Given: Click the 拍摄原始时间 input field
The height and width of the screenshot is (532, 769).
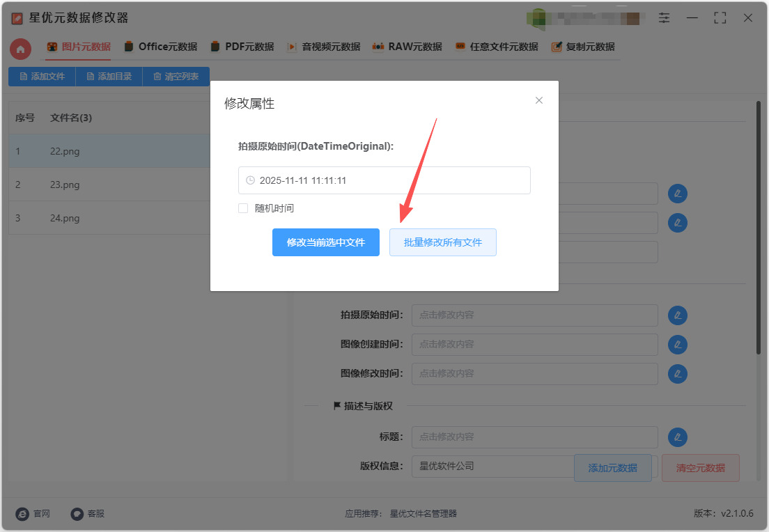Looking at the screenshot, I should click(x=534, y=315).
